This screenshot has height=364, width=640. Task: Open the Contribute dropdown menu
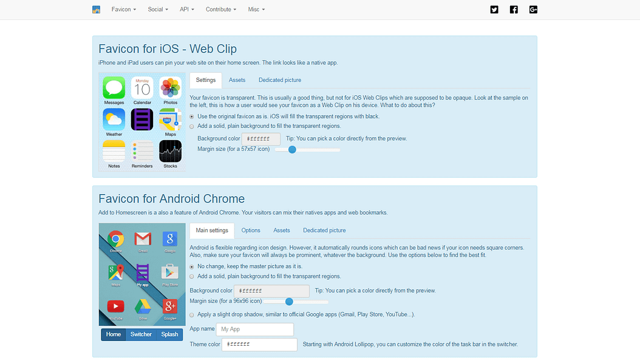click(x=220, y=9)
